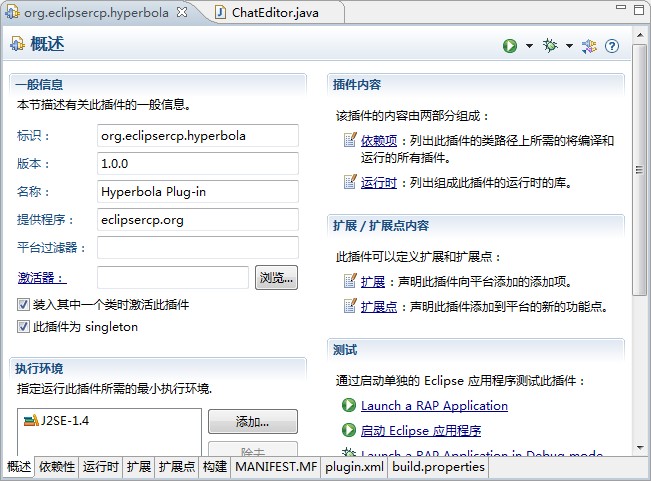Maximize the editor area

pyautogui.click(x=639, y=10)
